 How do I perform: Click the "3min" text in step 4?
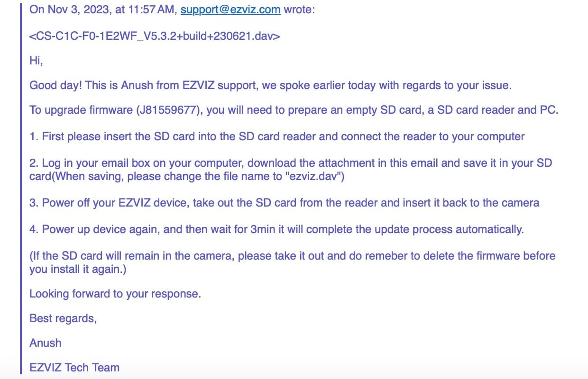coord(261,230)
